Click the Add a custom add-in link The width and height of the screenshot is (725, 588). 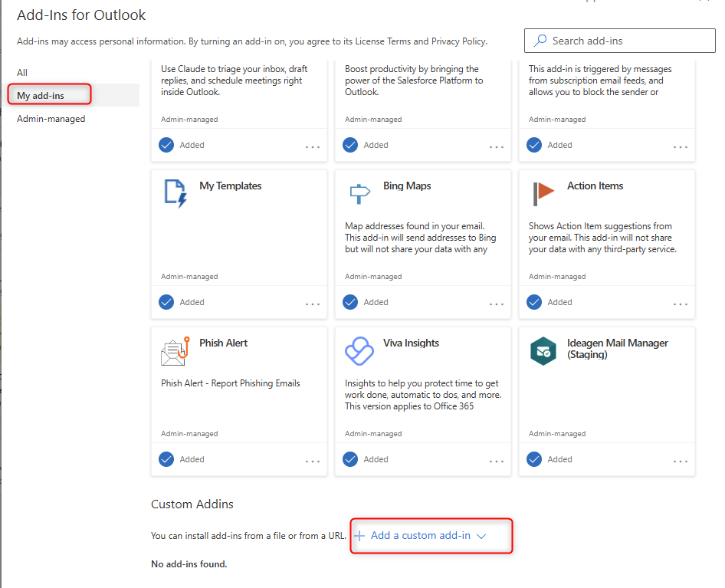click(x=420, y=535)
